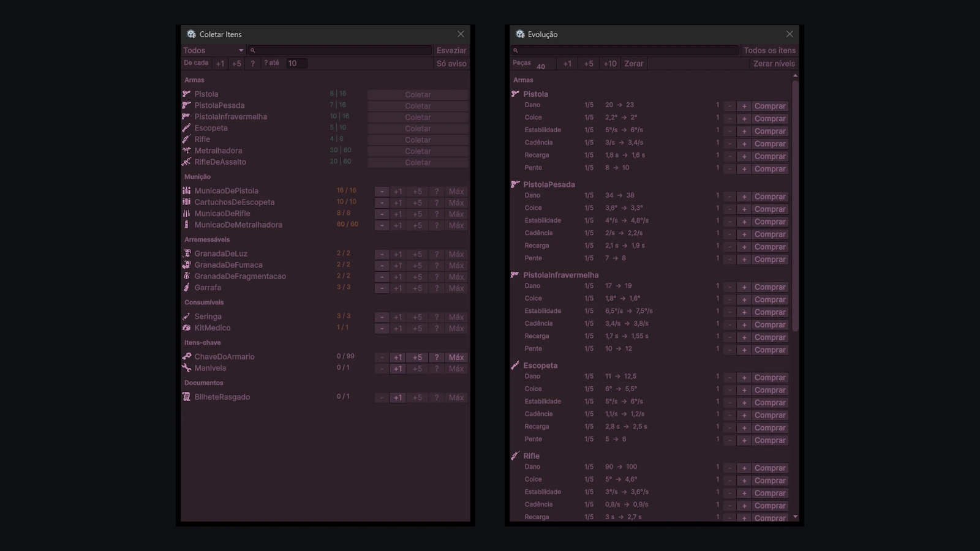The height and width of the screenshot is (551, 980).
Task: Click the Escopeta shotgun icon in Coletar Itens
Action: [186, 128]
